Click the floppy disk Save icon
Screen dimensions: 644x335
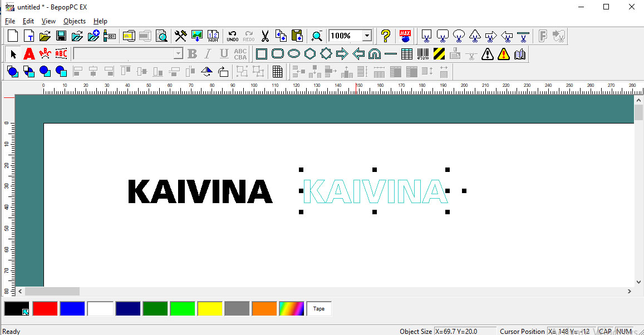coord(61,36)
